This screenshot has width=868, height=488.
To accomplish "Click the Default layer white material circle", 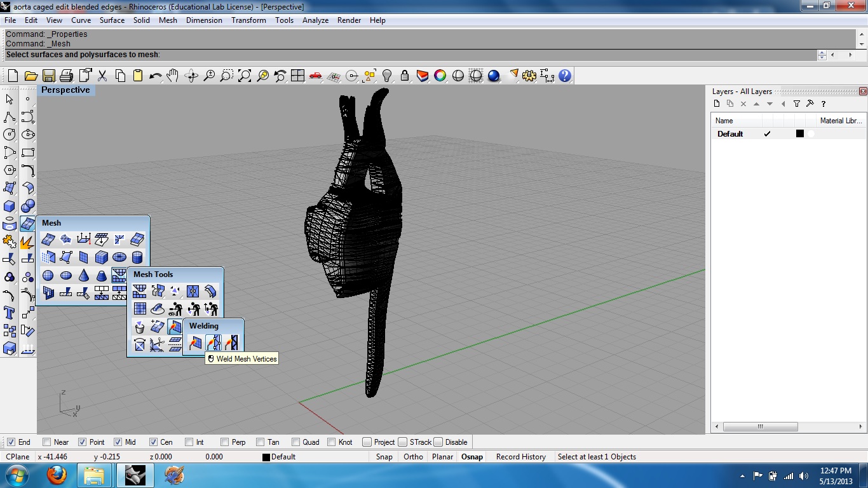I will [x=811, y=134].
